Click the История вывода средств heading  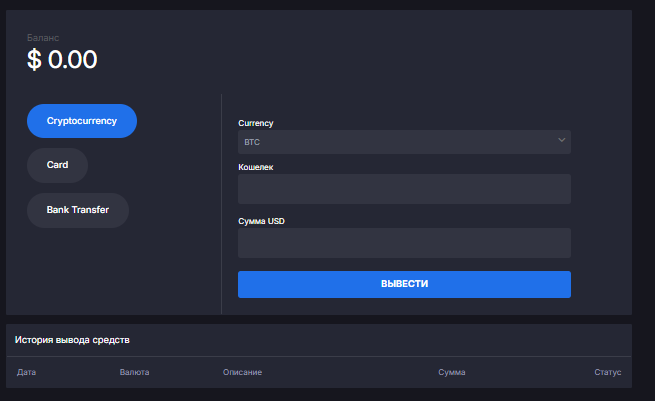(72, 340)
